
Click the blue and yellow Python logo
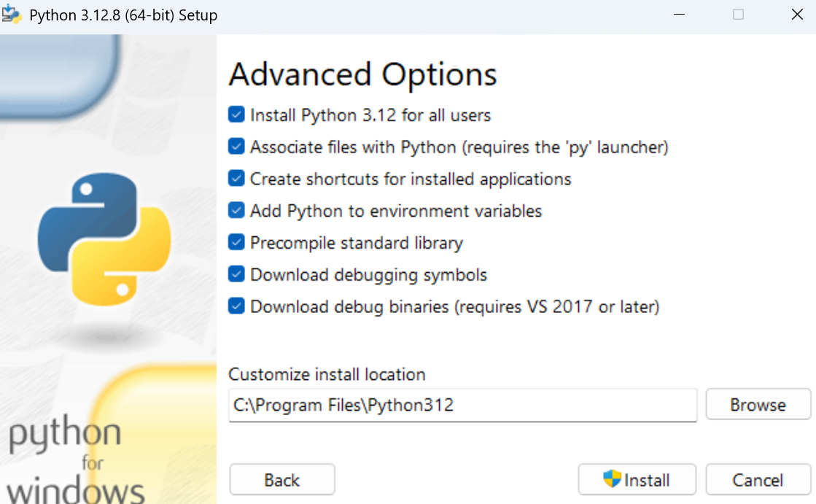point(104,239)
